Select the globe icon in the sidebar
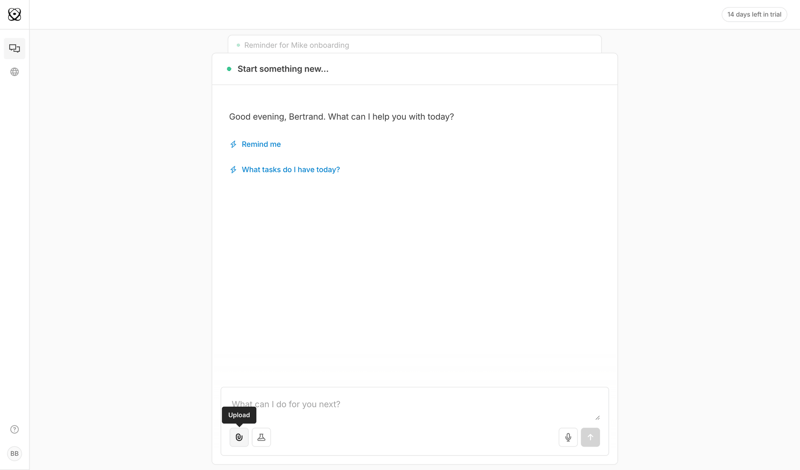This screenshot has height=470, width=800. tap(14, 72)
